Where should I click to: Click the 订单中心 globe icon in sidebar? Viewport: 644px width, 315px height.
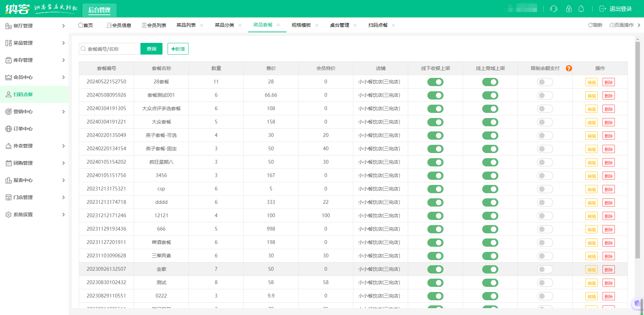coord(9,129)
